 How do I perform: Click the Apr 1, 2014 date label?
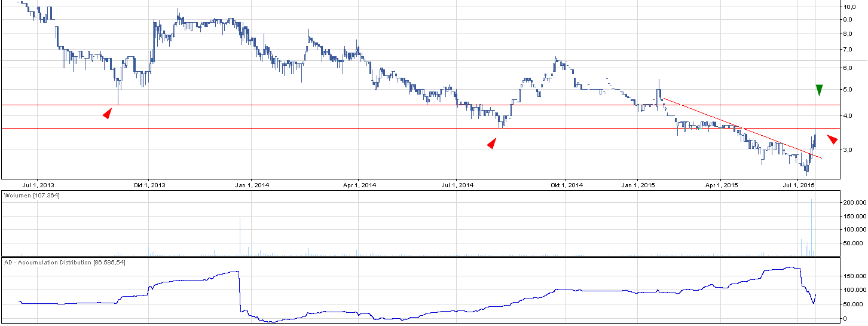[359, 185]
